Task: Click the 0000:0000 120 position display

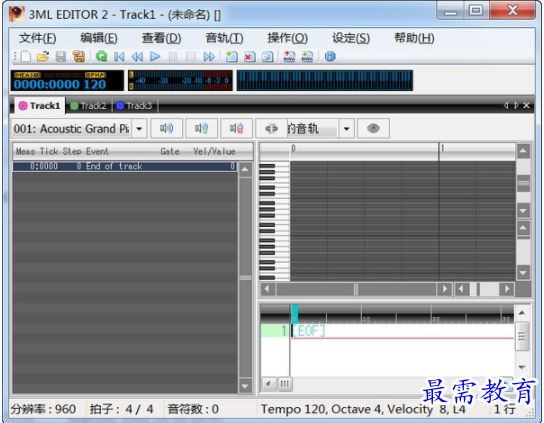Action: pyautogui.click(x=67, y=81)
